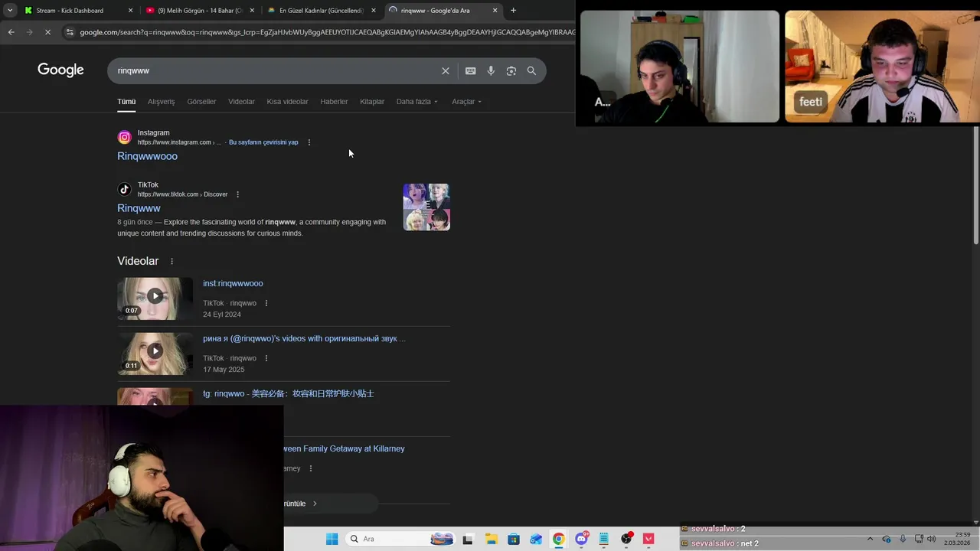Play the 0:11 video thumbnail
The image size is (980, 551).
click(155, 354)
